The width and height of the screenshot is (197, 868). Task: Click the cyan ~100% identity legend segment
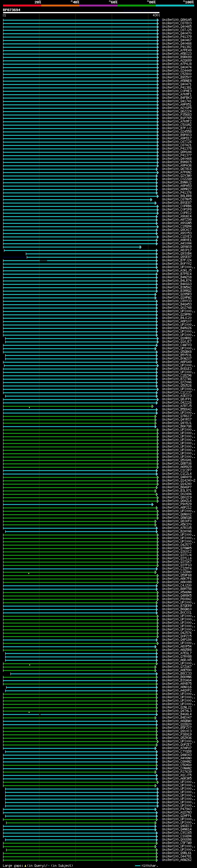coord(175,6)
